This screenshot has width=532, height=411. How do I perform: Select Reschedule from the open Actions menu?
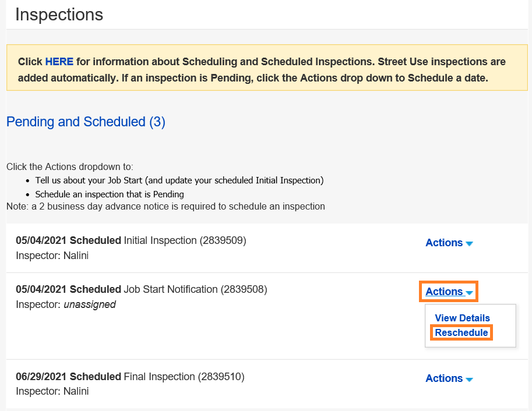point(461,332)
